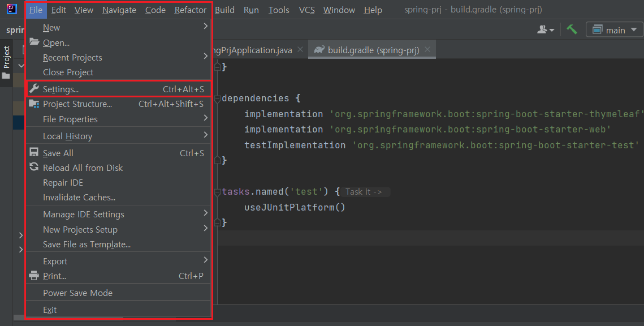Viewport: 644px width, 326px height.
Task: Click the printer icon beside Print...
Action: coord(34,276)
